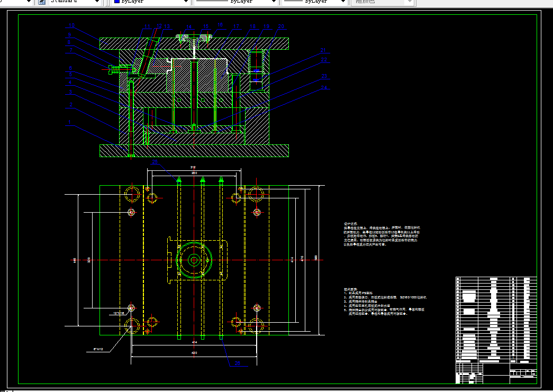Expand the lineweight ByLayer dropdown before plot style
This screenshot has height=392, width=553.
click(x=343, y=2)
